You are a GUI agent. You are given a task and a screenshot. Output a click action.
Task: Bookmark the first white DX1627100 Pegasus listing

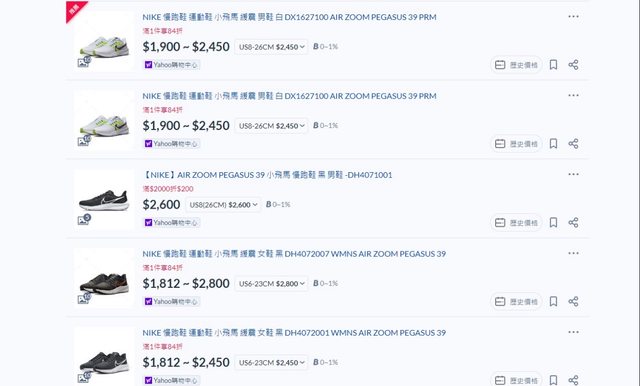[553, 64]
